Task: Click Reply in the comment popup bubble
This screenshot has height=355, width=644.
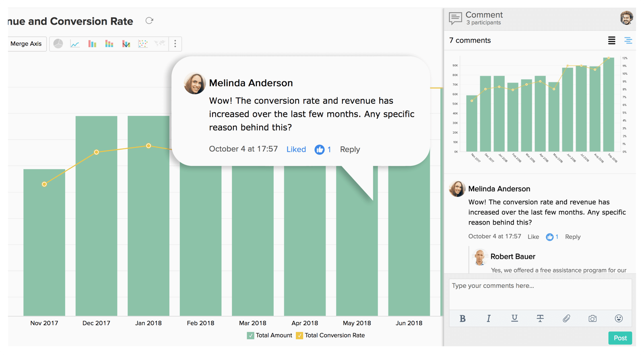Action: pos(350,149)
